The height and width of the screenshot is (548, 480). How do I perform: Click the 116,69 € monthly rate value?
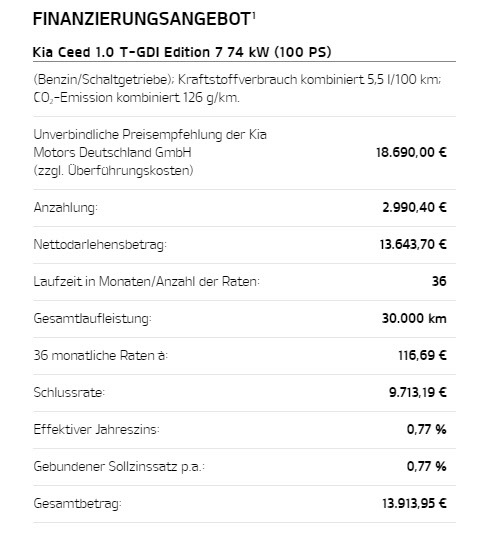coord(422,355)
